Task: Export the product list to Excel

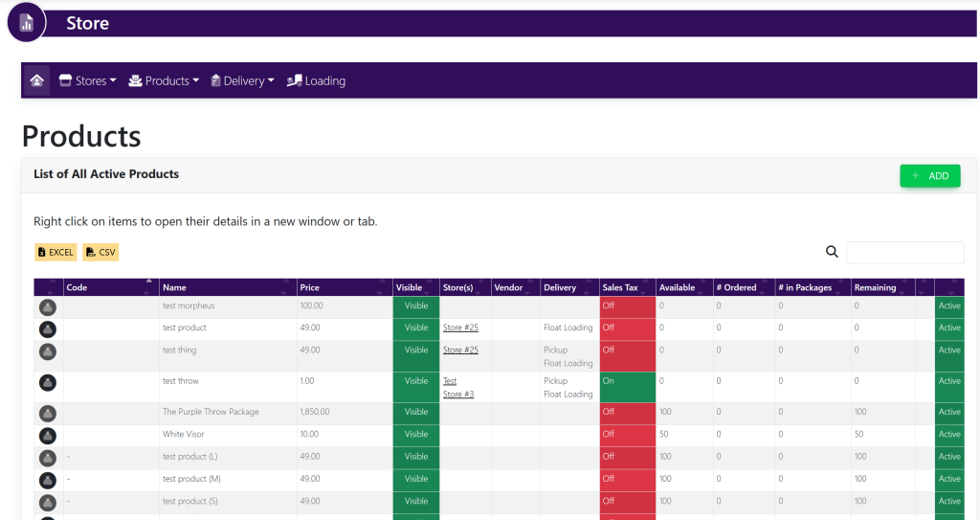Action: point(56,252)
